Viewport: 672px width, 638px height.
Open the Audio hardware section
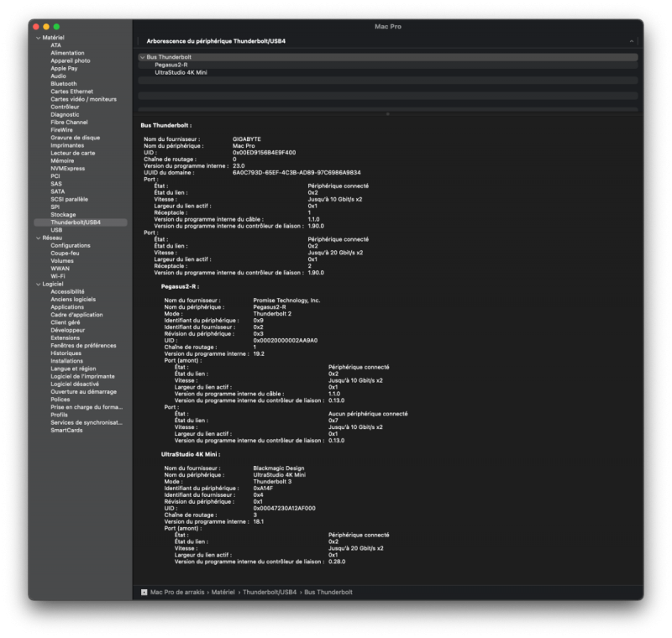coord(58,76)
